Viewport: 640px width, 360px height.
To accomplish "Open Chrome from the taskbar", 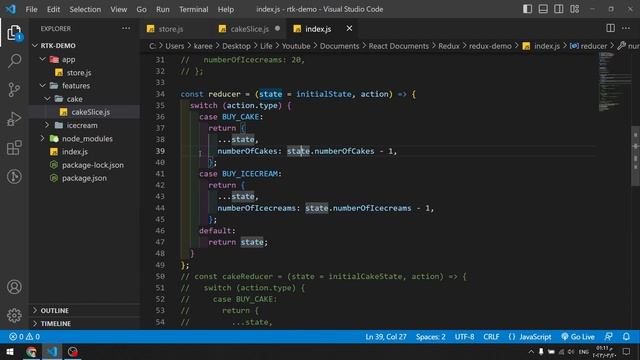I will [x=31, y=351].
